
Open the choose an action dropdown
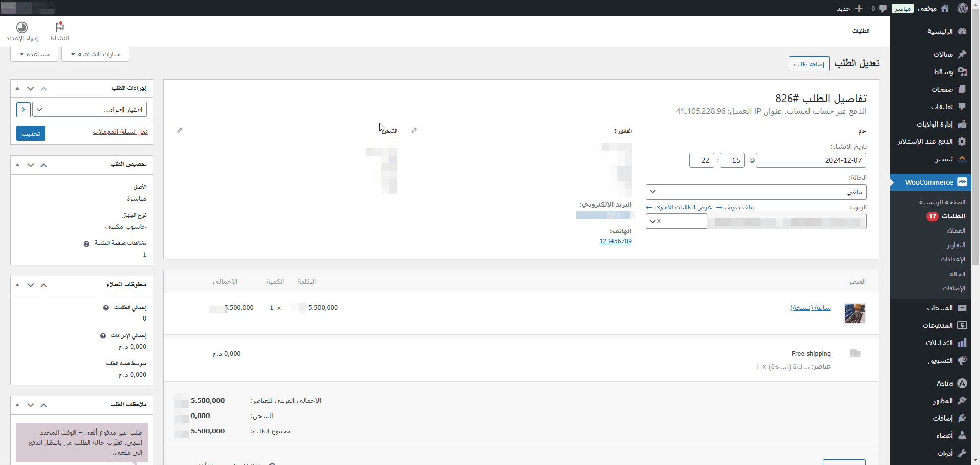[89, 109]
